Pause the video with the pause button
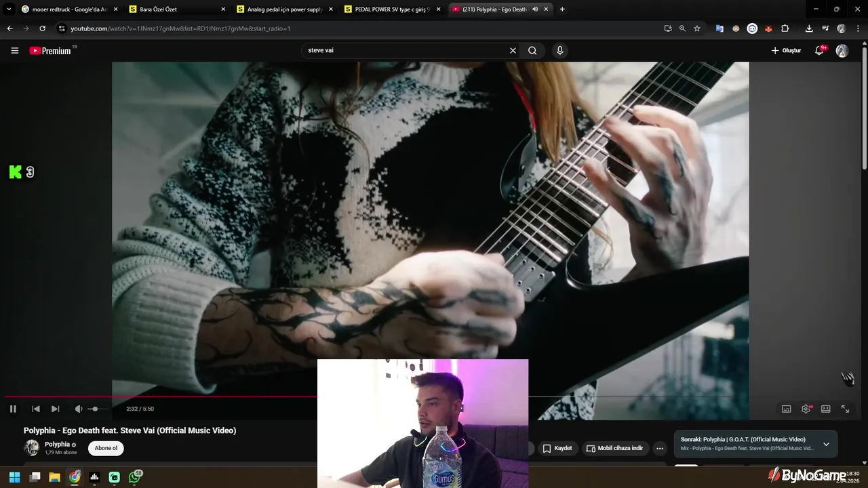The image size is (868, 488). click(13, 409)
